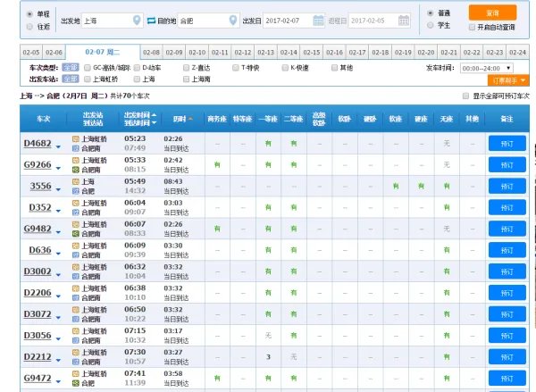Switch to the 02-10 date tab

point(197,53)
